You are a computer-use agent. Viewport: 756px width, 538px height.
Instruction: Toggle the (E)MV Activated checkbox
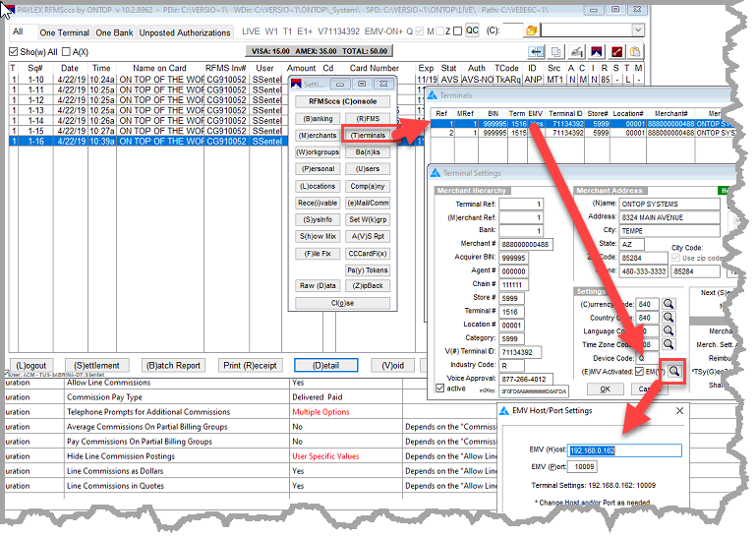pyautogui.click(x=639, y=372)
